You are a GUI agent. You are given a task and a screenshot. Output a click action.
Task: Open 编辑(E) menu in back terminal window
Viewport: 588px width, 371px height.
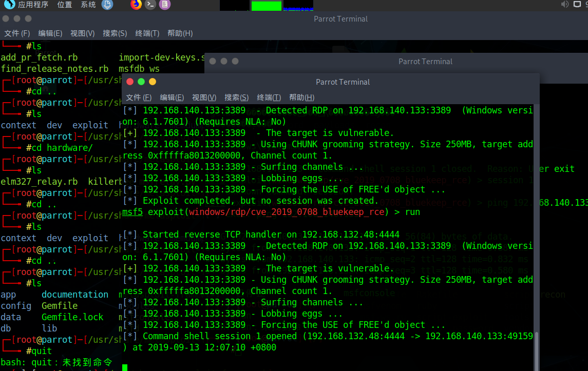click(x=50, y=33)
